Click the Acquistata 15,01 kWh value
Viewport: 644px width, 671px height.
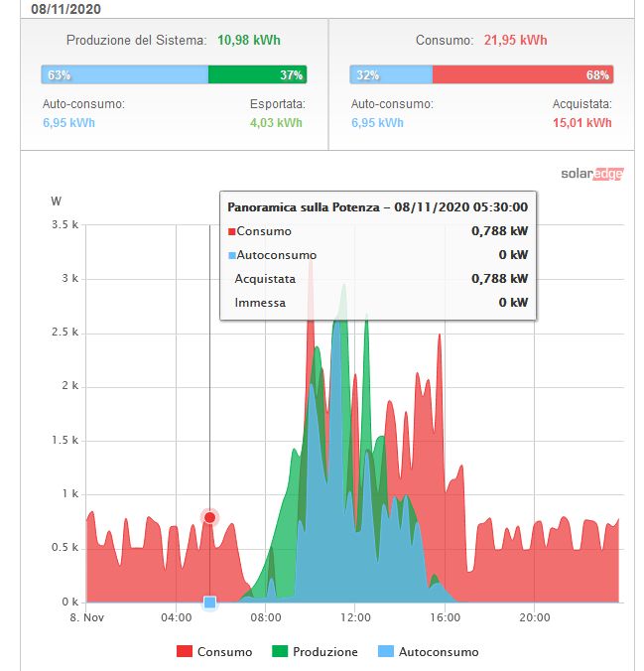[580, 123]
